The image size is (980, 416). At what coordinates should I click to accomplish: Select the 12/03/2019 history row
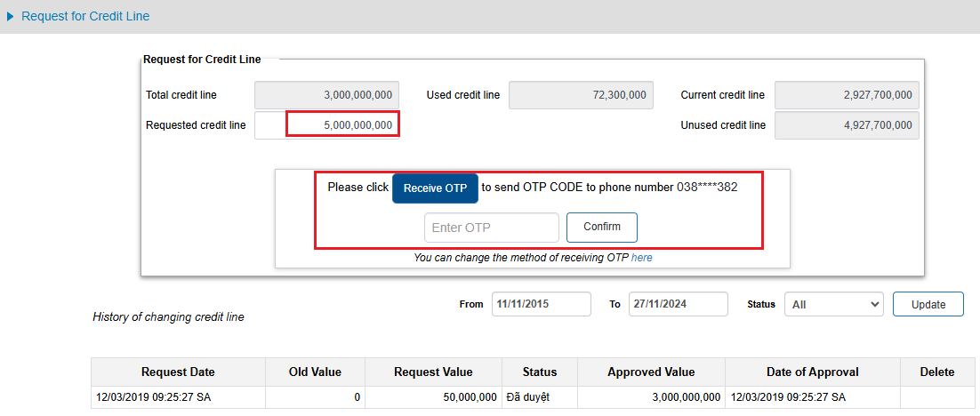coord(533,397)
